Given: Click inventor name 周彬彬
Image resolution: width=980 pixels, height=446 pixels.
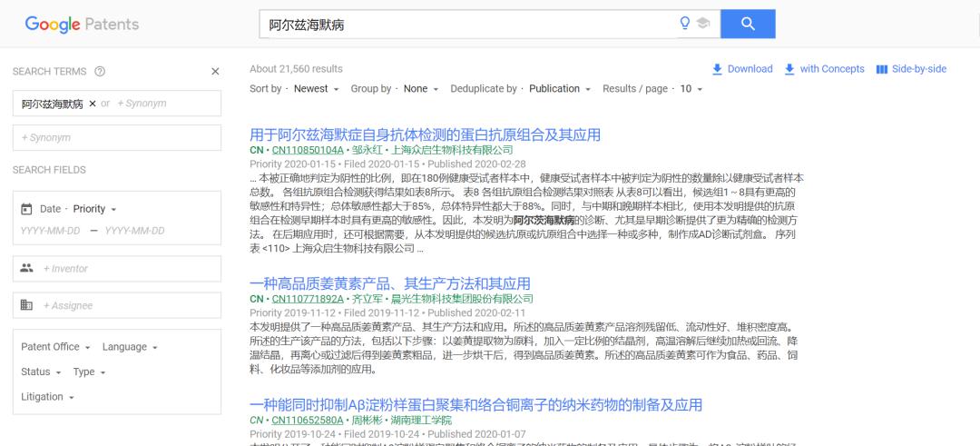Looking at the screenshot, I should pos(367,419).
